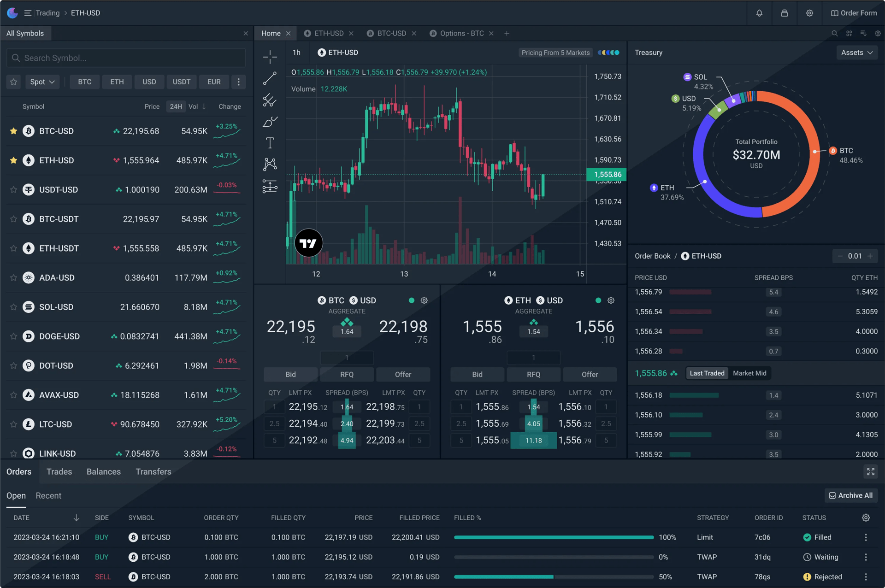
Task: Select the DOGE-USD row
Action: (125, 336)
